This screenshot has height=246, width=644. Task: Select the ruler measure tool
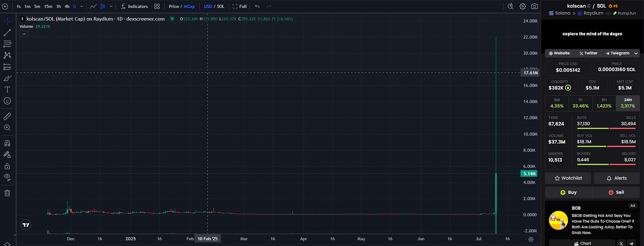(7, 116)
